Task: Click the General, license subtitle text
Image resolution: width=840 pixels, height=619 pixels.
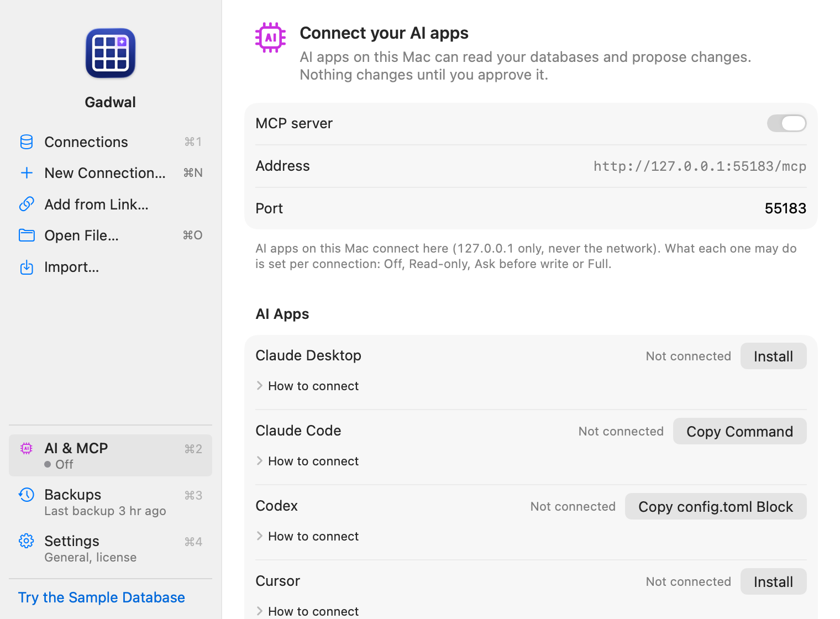Action: (91, 557)
